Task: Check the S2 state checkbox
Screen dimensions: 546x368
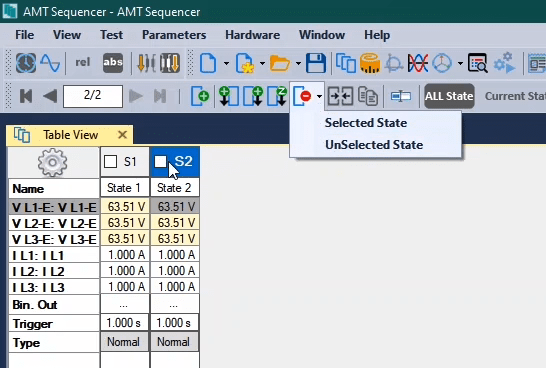Action: tap(161, 162)
